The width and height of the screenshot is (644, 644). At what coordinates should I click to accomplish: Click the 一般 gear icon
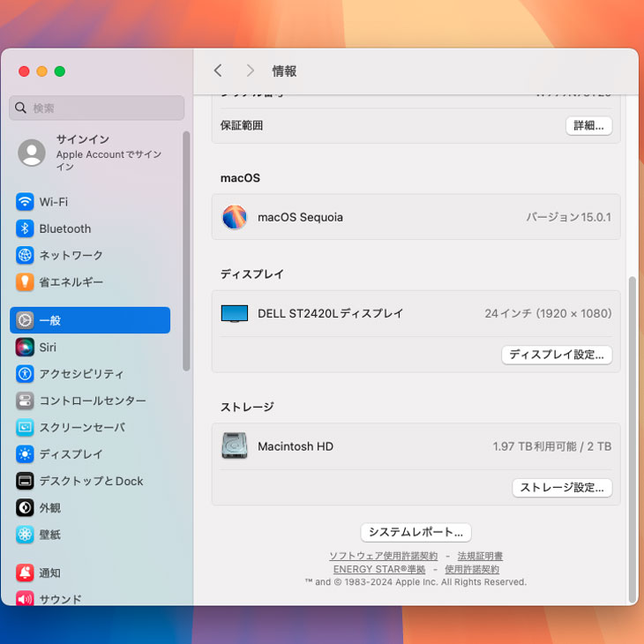point(25,320)
